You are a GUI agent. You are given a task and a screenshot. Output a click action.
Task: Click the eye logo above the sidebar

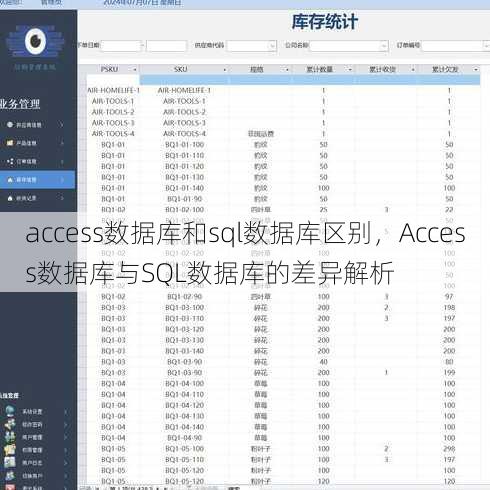pos(35,41)
